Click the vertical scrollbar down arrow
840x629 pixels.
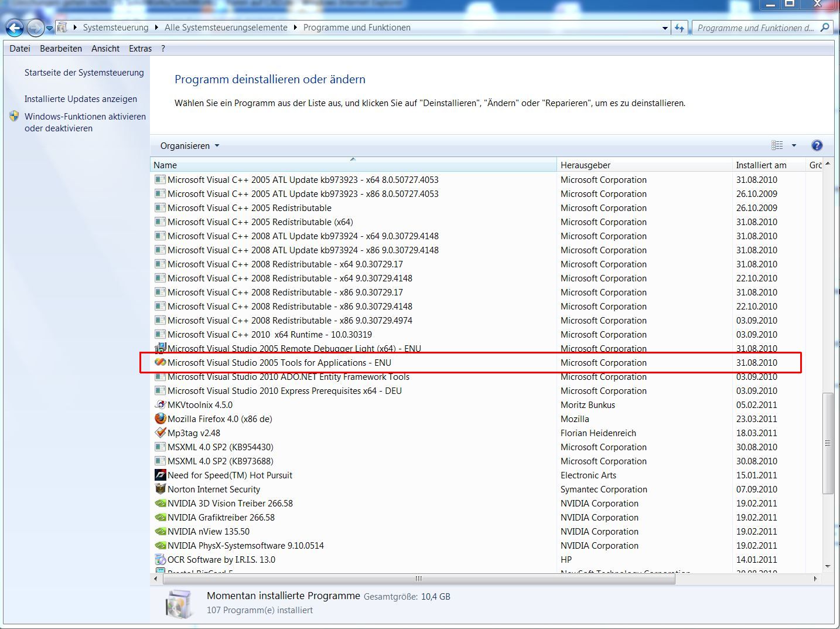(828, 566)
